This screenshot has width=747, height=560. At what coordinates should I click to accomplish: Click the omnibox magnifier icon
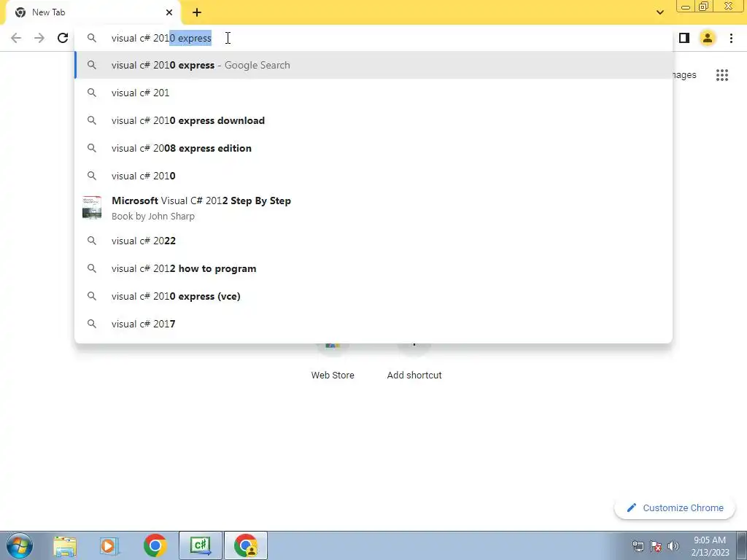(x=92, y=38)
